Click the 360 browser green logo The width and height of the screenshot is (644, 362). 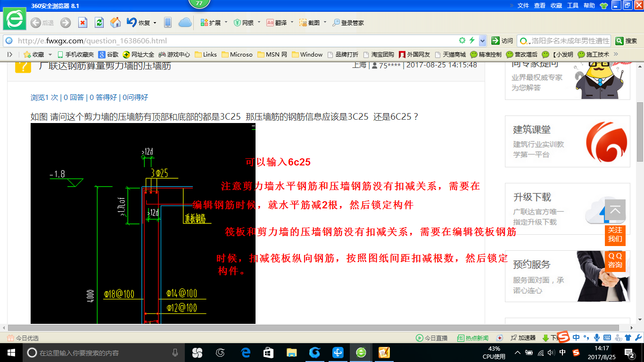pyautogui.click(x=15, y=19)
